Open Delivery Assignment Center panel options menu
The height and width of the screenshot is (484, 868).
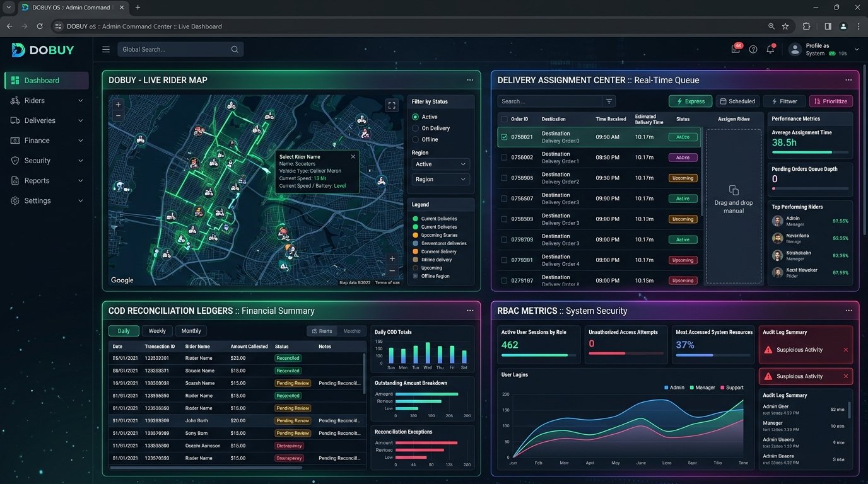pyautogui.click(x=848, y=80)
